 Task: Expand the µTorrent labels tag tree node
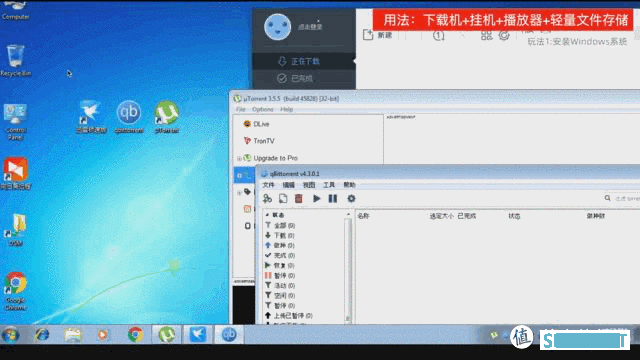pyautogui.click(x=239, y=193)
